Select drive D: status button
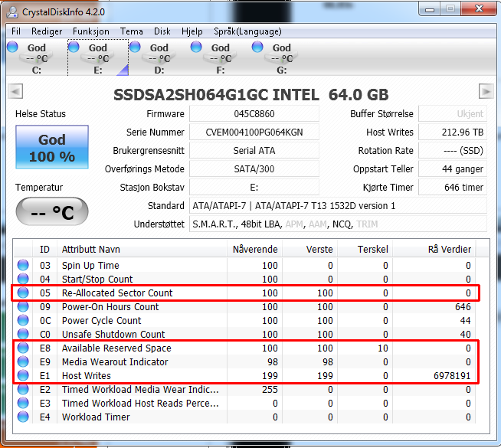This screenshot has height=448, width=501. coord(159,57)
